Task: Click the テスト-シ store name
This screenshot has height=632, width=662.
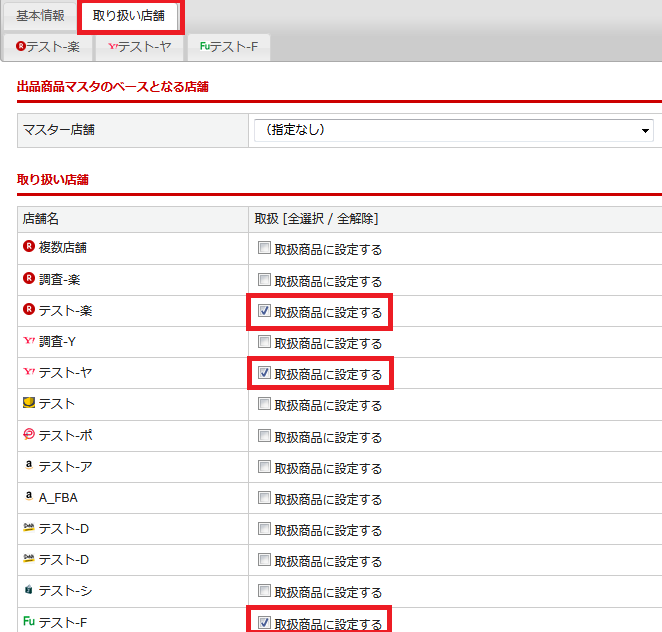Action: pos(65,591)
